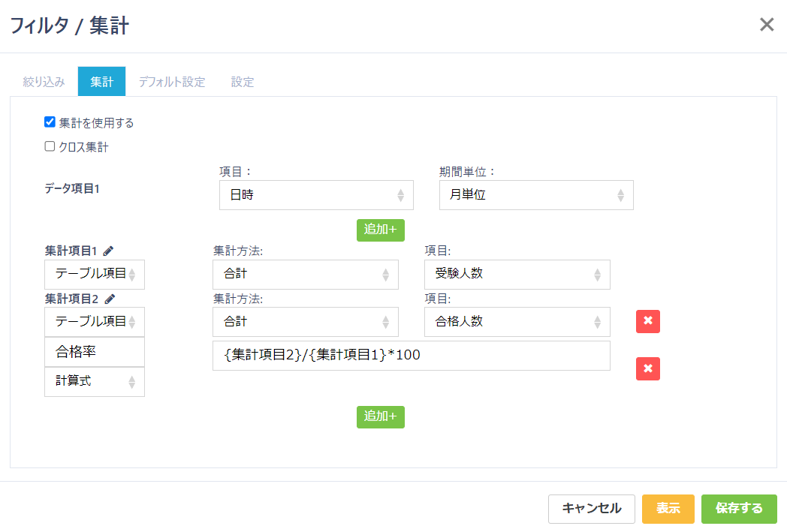Close the フィルタ / 集計 dialog
This screenshot has height=532, width=787.
[x=766, y=25]
